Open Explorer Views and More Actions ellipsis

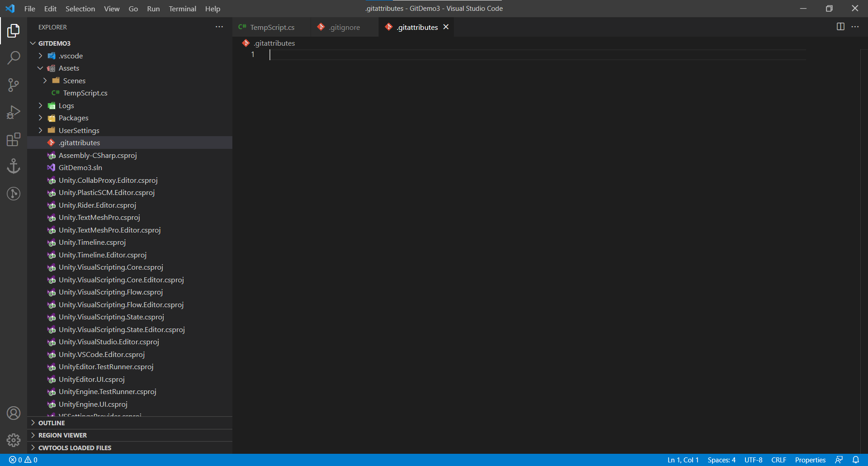tap(219, 27)
